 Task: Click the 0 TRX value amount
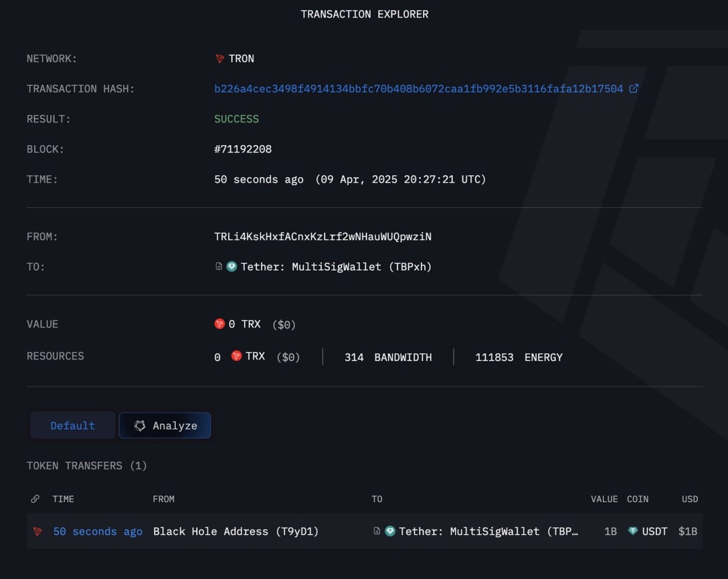click(x=244, y=324)
